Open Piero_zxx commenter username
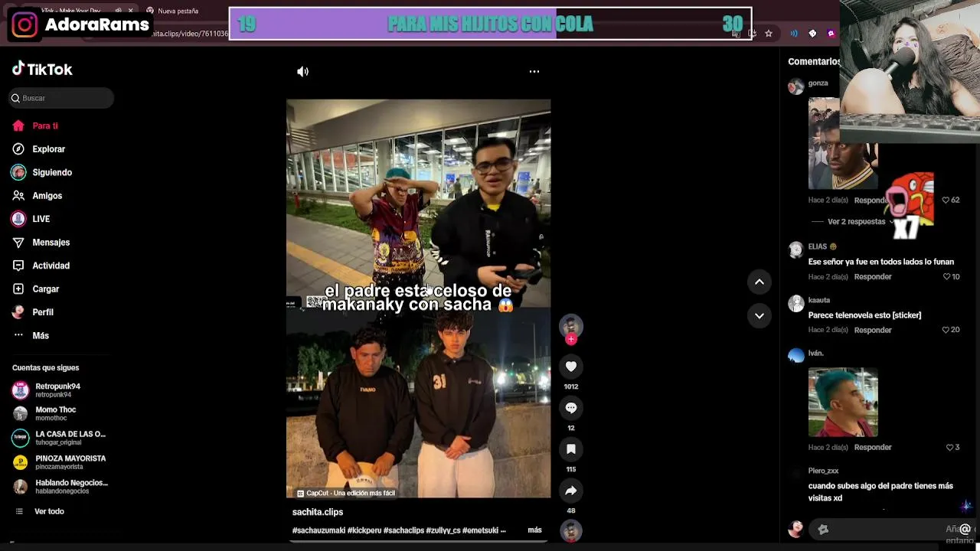 click(x=823, y=471)
